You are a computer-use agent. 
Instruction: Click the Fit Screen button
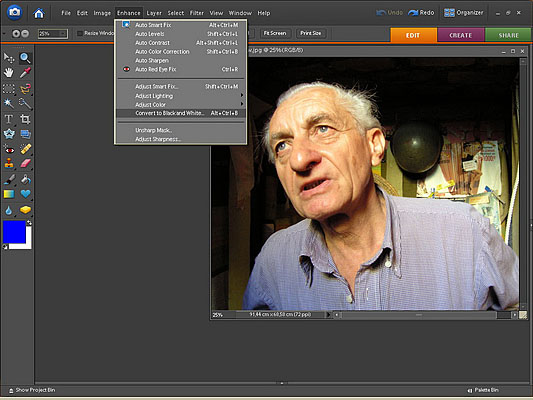(x=275, y=33)
